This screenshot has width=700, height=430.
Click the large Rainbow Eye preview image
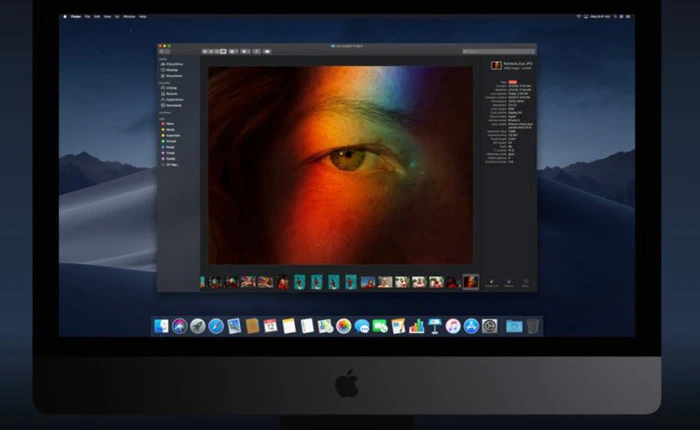pyautogui.click(x=340, y=165)
